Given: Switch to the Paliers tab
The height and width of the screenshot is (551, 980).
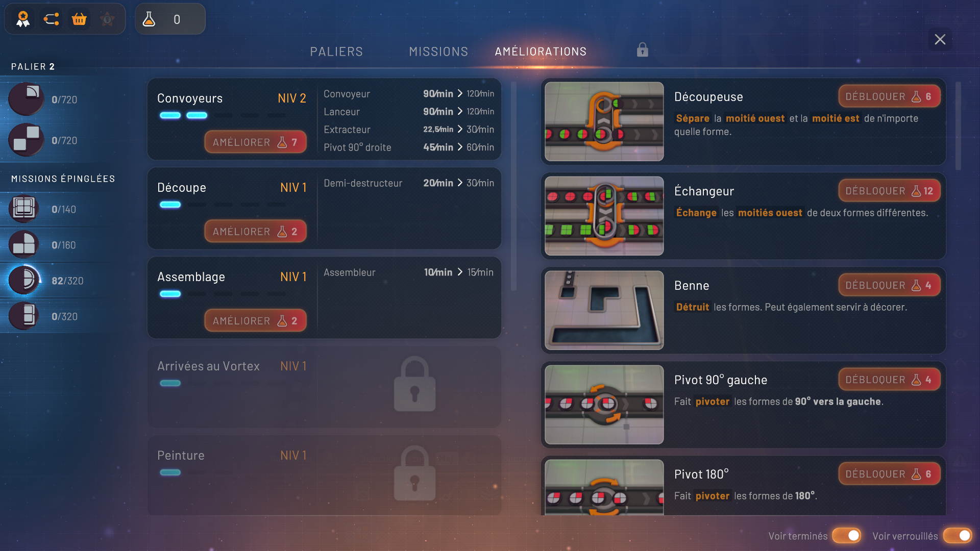Looking at the screenshot, I should tap(336, 52).
